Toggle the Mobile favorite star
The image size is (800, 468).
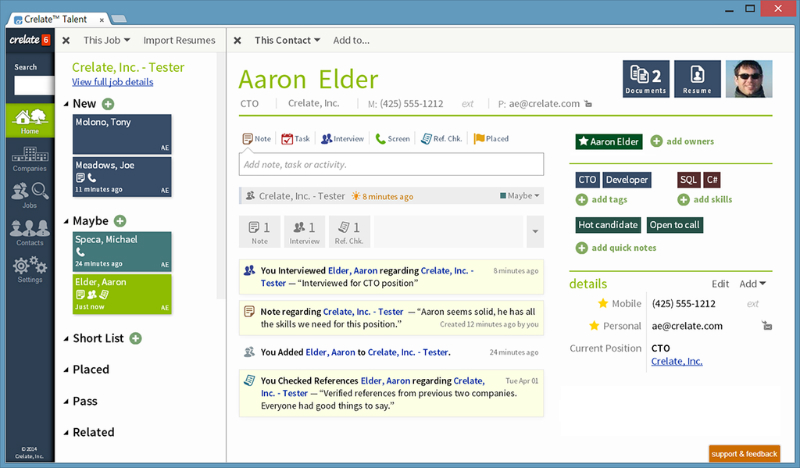pyautogui.click(x=603, y=303)
